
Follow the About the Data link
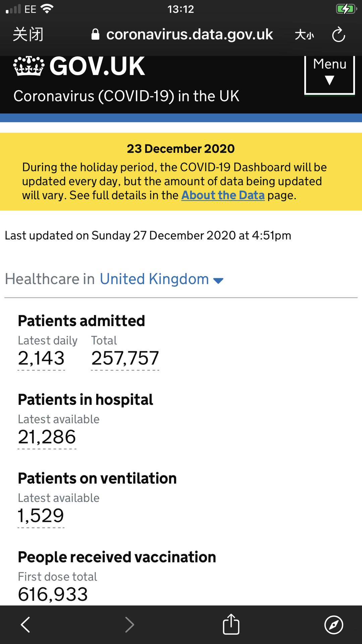pos(223,195)
